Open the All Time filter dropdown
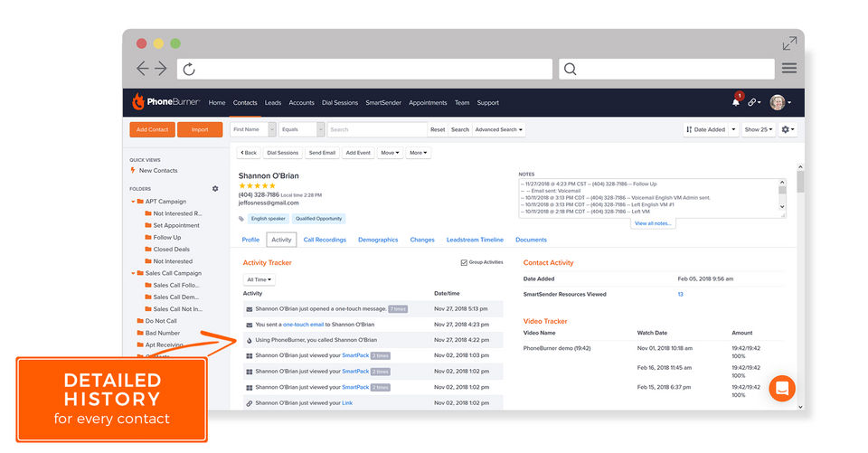This screenshot has height=453, width=868. [x=259, y=279]
